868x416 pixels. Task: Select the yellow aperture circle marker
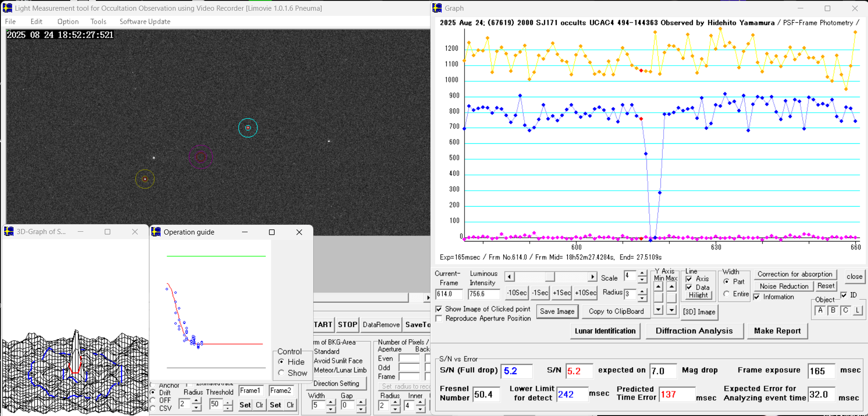click(x=145, y=179)
